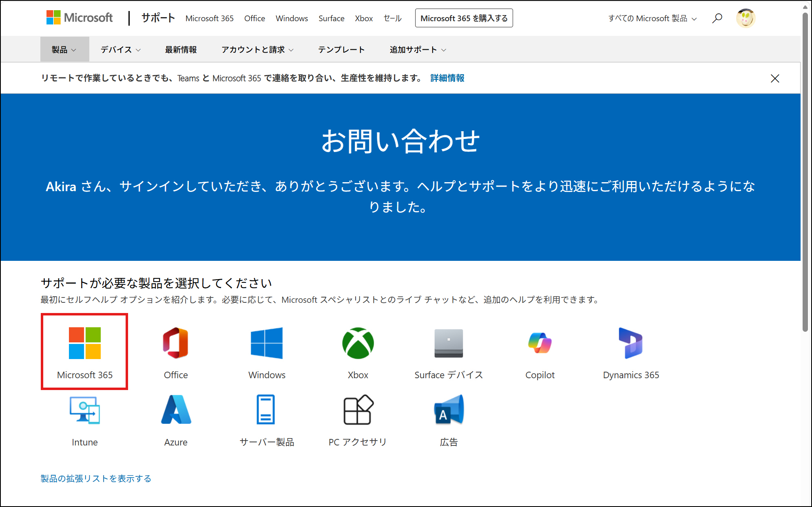Viewport: 812px width, 507px height.
Task: Select the Copilot product icon
Action: [540, 343]
